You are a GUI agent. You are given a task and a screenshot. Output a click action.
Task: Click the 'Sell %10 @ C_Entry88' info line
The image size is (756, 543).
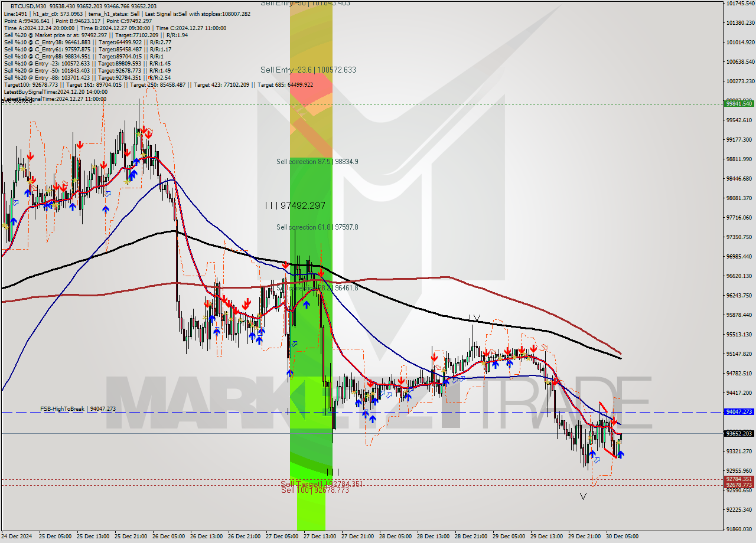(83, 56)
